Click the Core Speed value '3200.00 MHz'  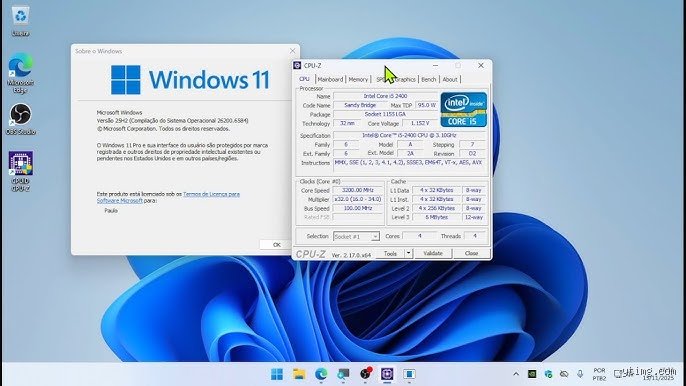357,190
